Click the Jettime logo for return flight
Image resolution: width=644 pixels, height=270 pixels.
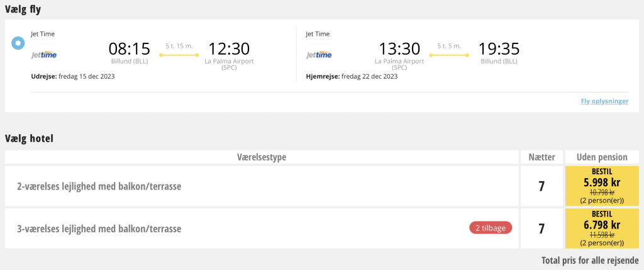coord(319,55)
